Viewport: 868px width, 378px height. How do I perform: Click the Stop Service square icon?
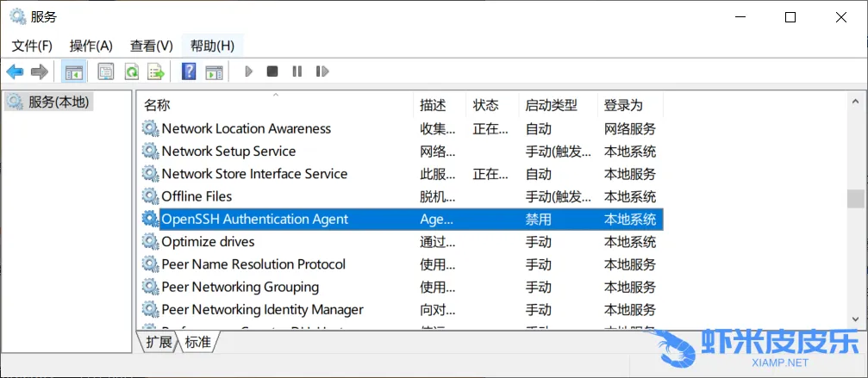click(272, 71)
